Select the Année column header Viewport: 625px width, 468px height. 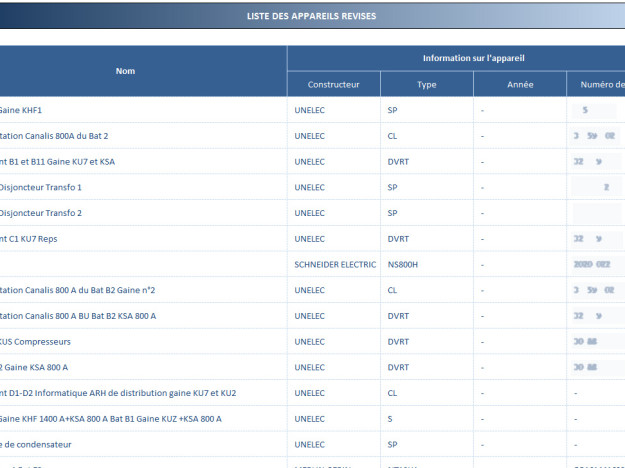pyautogui.click(x=519, y=84)
